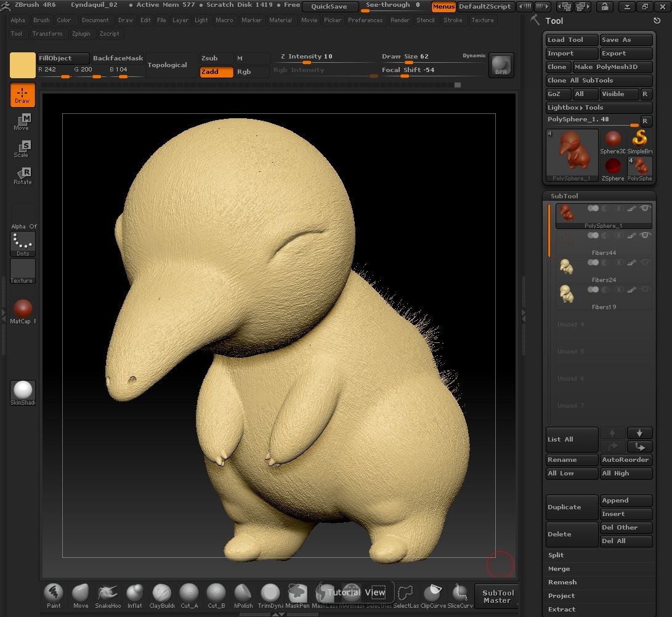This screenshot has width=672, height=617.
Task: Select the Draw tool in the left toolbar
Action: [22, 95]
